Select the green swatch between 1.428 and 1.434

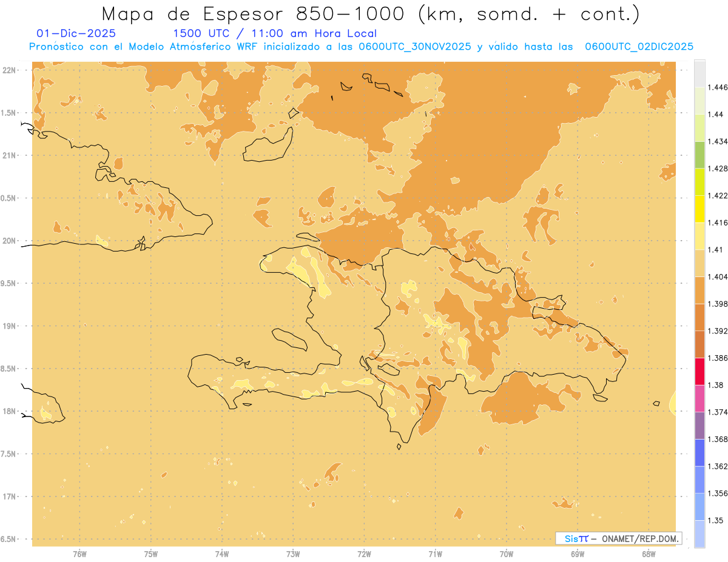tap(699, 155)
